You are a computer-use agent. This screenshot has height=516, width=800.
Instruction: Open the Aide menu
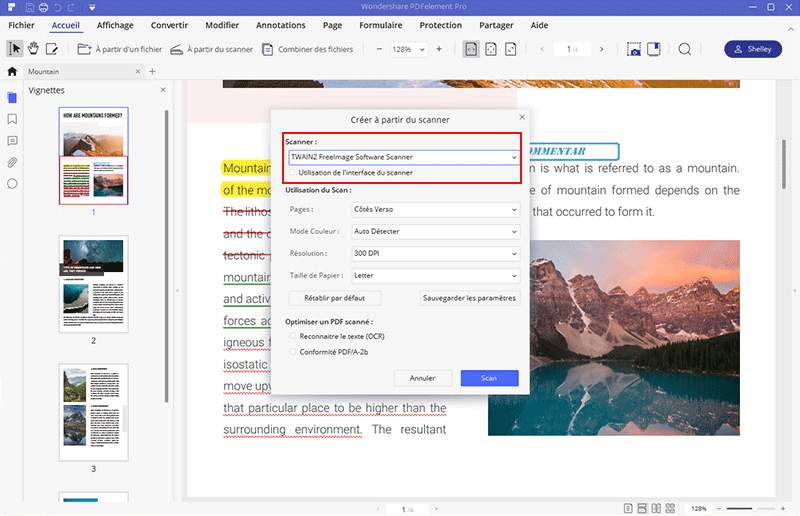(539, 25)
